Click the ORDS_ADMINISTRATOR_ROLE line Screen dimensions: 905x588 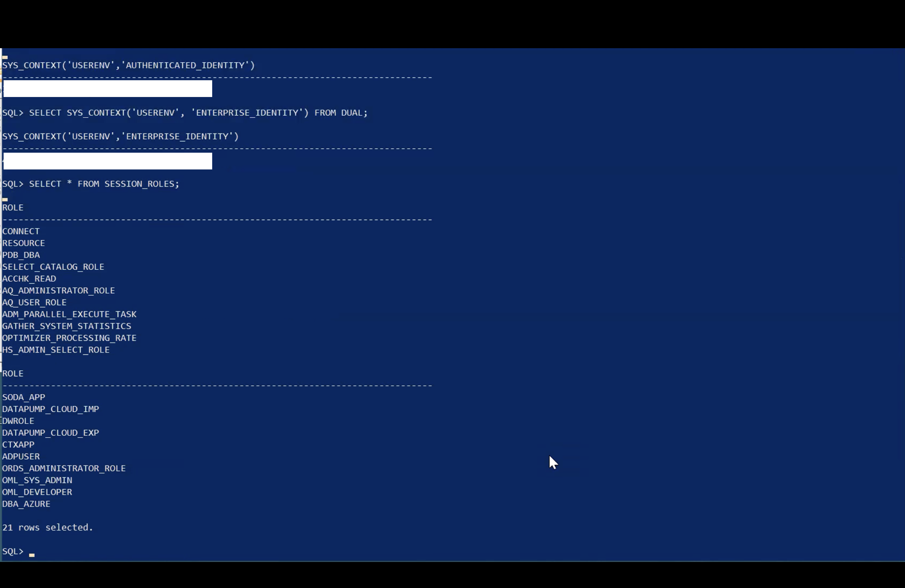click(64, 468)
